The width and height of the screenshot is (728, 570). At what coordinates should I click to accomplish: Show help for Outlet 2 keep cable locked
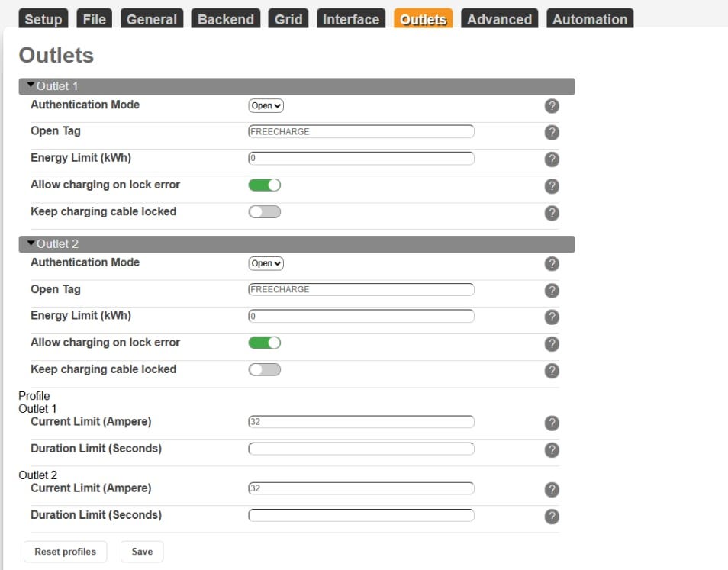click(552, 371)
